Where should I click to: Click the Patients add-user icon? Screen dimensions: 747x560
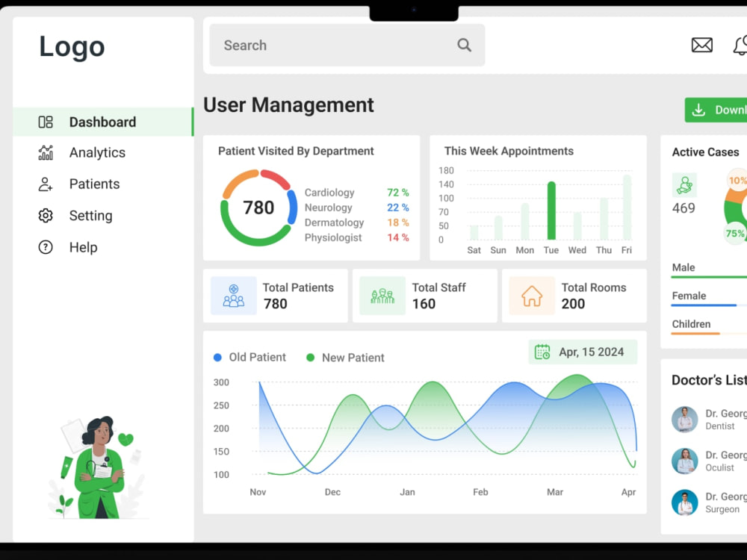pyautogui.click(x=46, y=184)
